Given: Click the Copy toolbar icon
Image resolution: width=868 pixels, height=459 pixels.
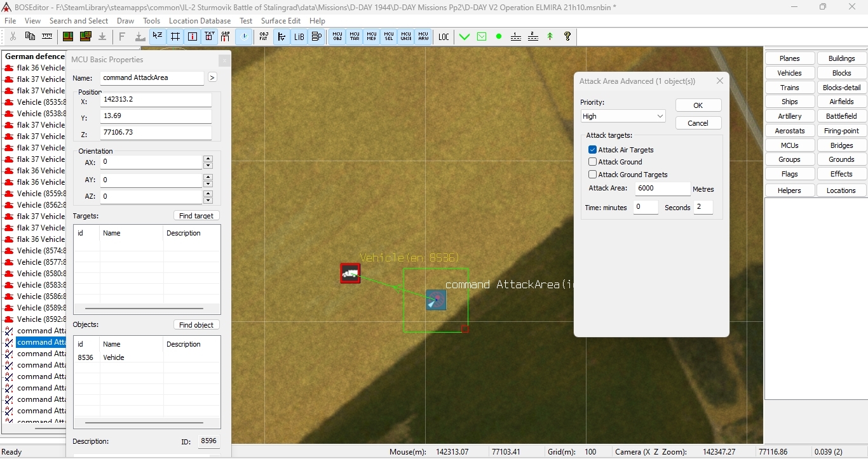Looking at the screenshot, I should (x=30, y=37).
